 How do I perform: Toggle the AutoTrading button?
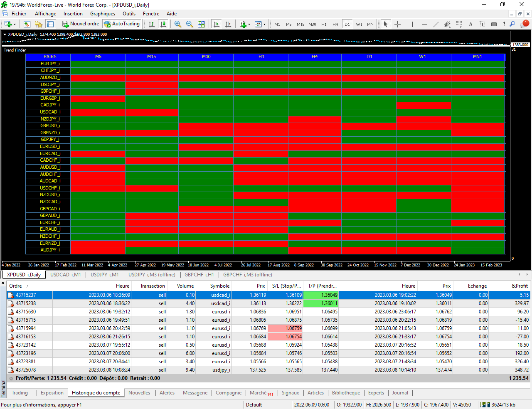click(122, 24)
